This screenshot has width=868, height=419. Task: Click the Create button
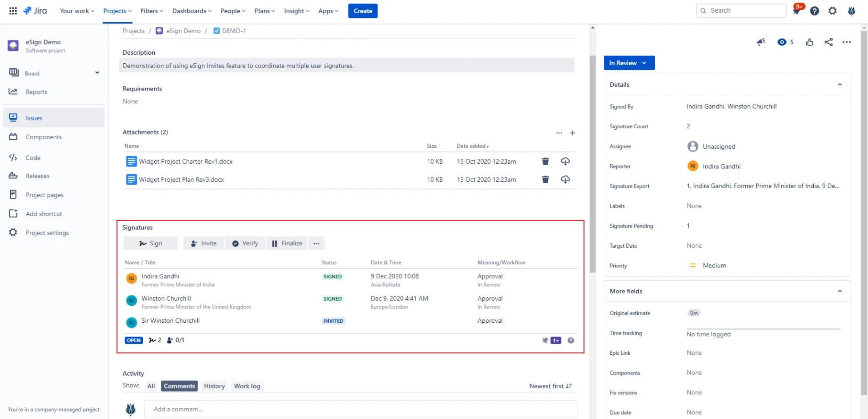363,11
